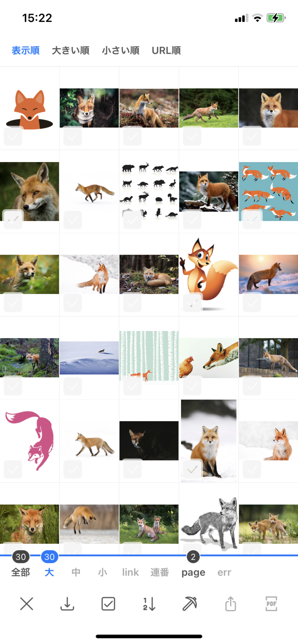Select the 小さい順 sort tab
This screenshot has height=644, width=298.
tap(121, 51)
